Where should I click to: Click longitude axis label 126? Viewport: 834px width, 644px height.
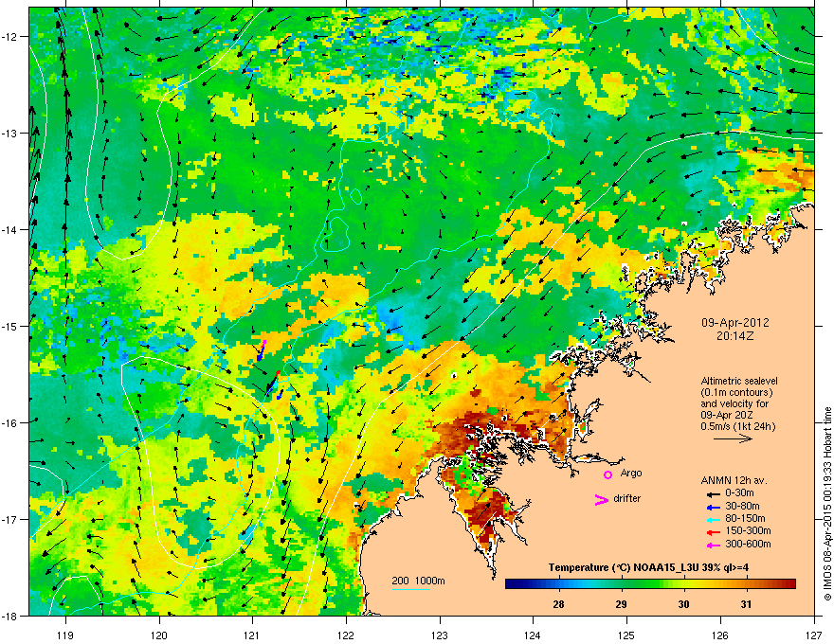pyautogui.click(x=720, y=635)
